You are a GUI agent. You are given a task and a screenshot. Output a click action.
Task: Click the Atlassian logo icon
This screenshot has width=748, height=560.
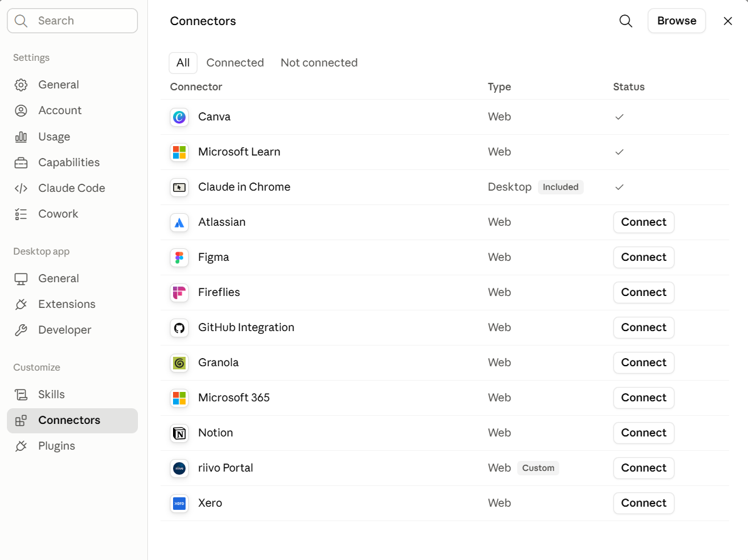pos(179,222)
